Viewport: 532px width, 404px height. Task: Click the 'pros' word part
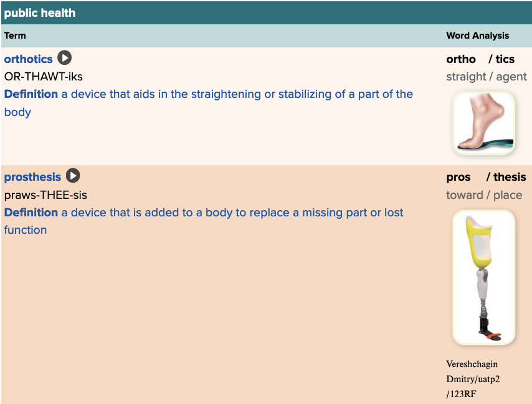pyautogui.click(x=458, y=177)
